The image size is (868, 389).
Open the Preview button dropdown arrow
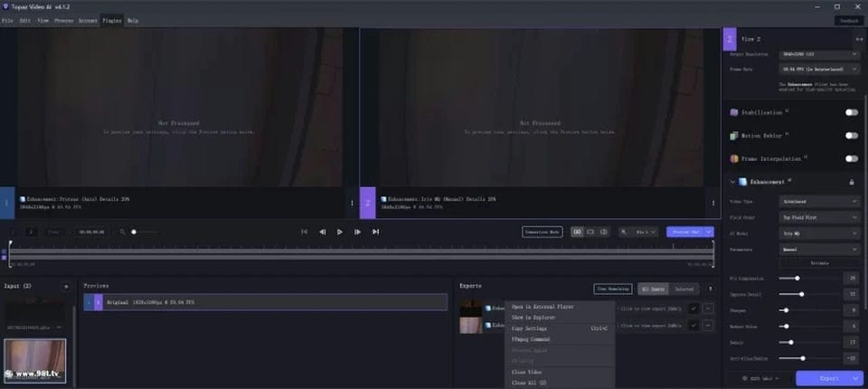tap(709, 232)
